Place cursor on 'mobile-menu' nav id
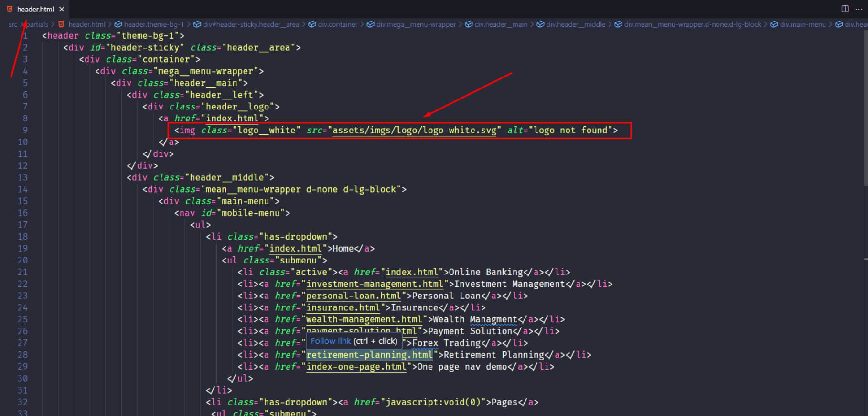The width and height of the screenshot is (868, 416). coord(250,213)
